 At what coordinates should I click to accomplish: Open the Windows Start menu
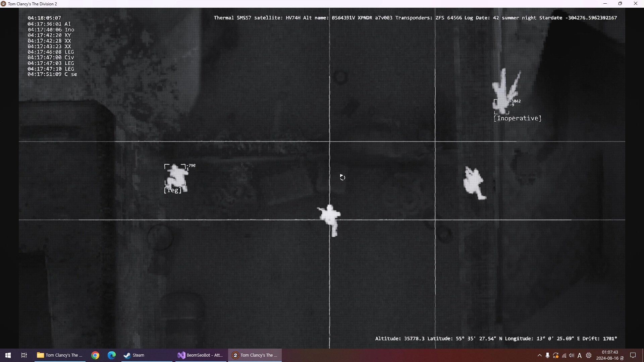pos(8,355)
